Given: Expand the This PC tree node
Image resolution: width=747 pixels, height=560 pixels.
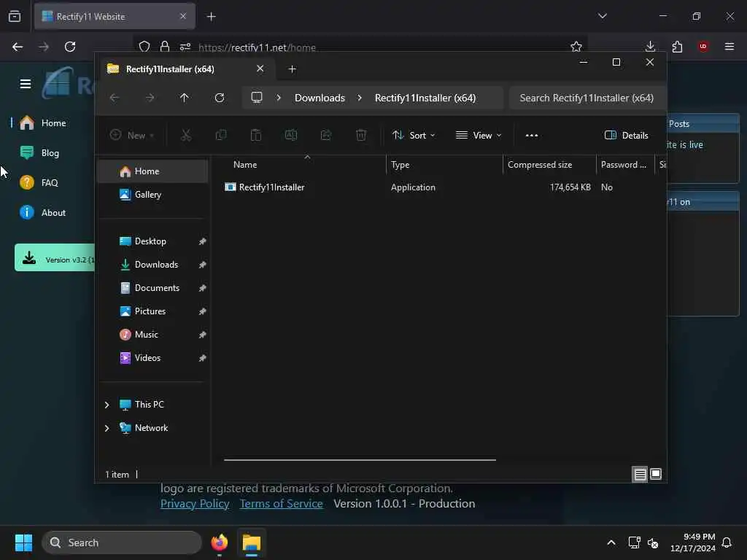Looking at the screenshot, I should [107, 405].
